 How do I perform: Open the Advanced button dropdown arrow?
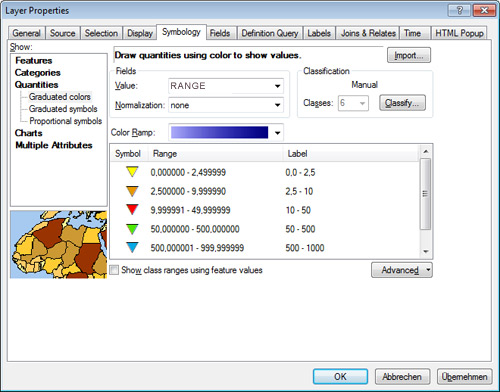coord(428,270)
